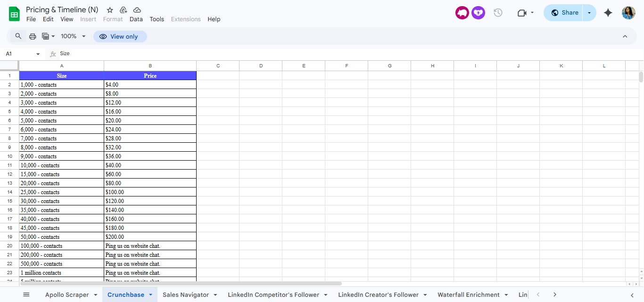Select the Size header cell
The image size is (644, 302).
(62, 76)
